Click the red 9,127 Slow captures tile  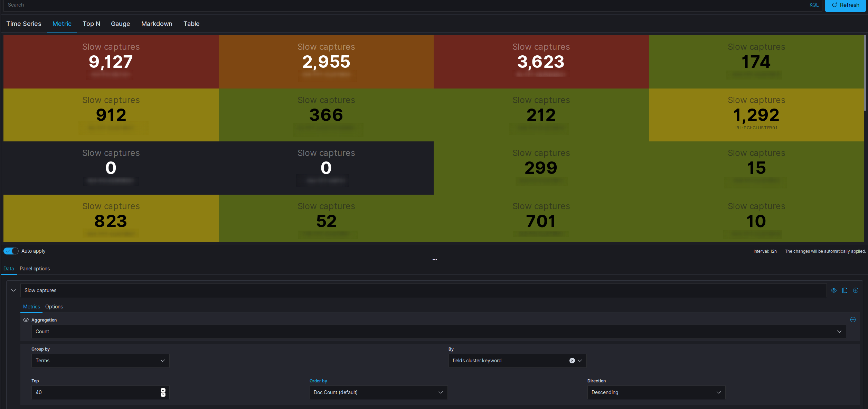click(x=111, y=62)
